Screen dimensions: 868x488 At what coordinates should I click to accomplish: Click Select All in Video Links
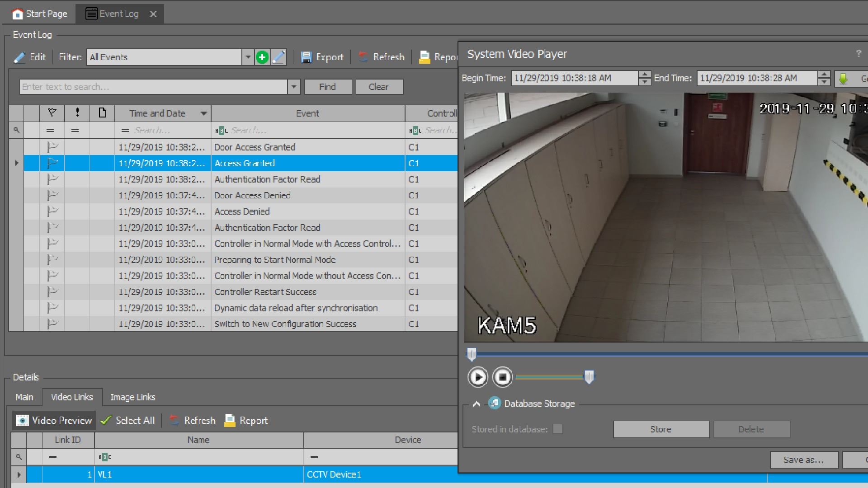[128, 420]
